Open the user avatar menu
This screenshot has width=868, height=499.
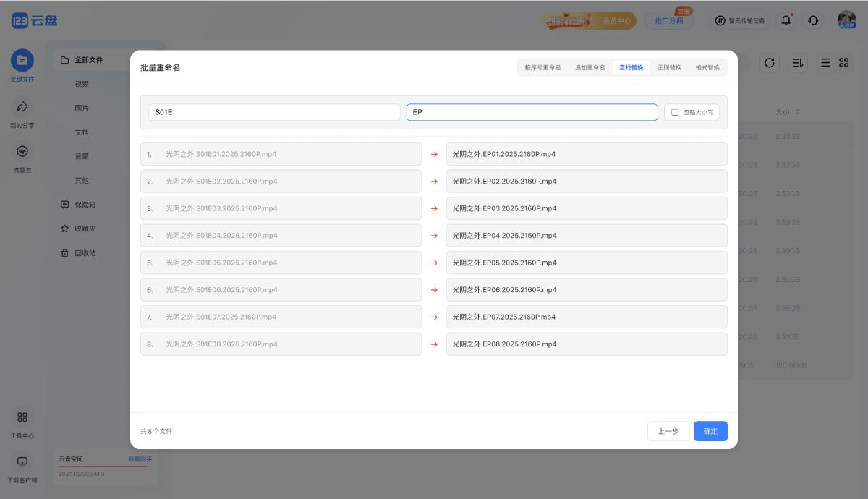(x=846, y=20)
